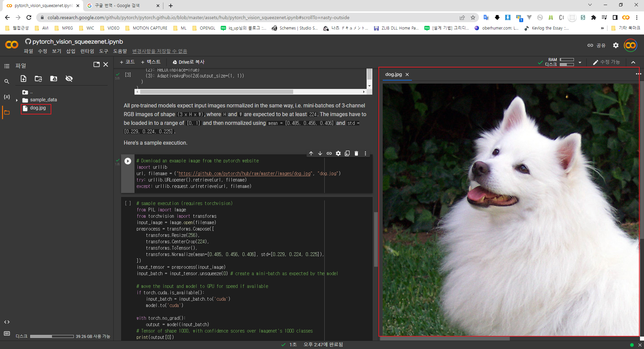This screenshot has height=349, width=644.
Task: Open the search and replace sidebar icon
Action: point(7,82)
